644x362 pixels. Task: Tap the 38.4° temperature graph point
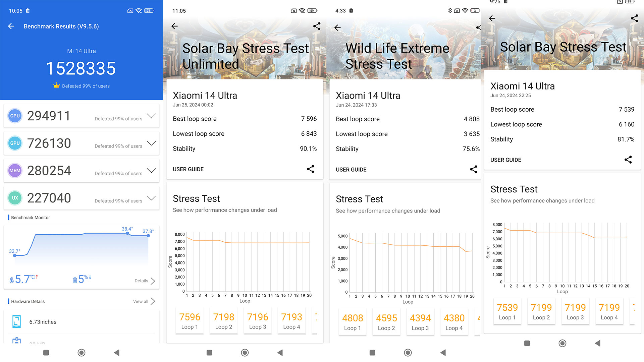[127, 233]
